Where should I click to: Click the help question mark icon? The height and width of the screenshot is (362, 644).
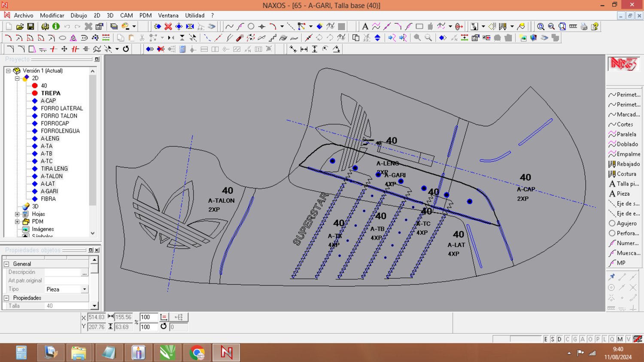click(x=595, y=27)
